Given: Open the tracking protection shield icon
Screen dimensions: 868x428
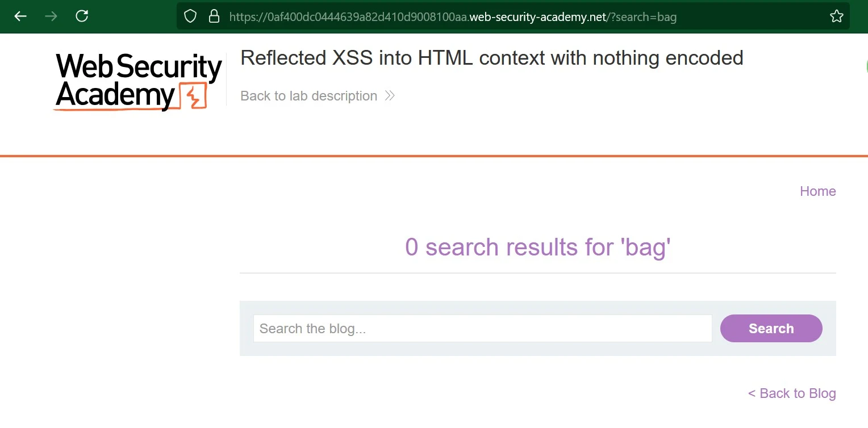Looking at the screenshot, I should point(190,16).
